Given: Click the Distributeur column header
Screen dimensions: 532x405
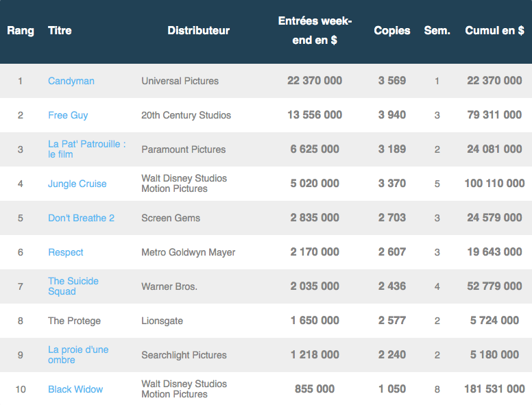Looking at the screenshot, I should [199, 31].
